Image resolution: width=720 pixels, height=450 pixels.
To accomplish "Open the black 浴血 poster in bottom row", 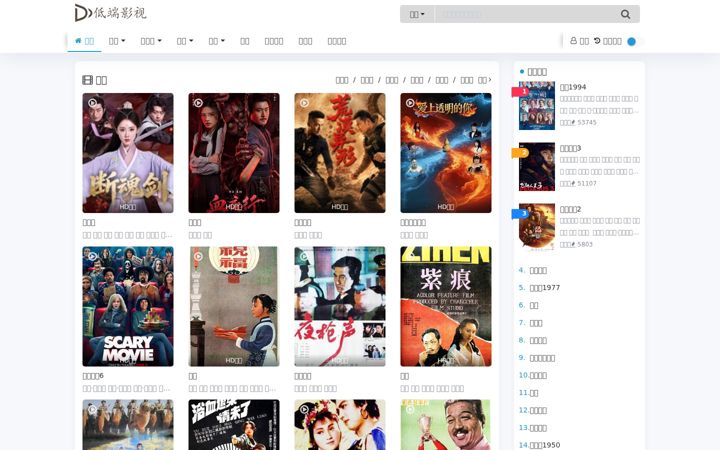I will click(x=234, y=425).
